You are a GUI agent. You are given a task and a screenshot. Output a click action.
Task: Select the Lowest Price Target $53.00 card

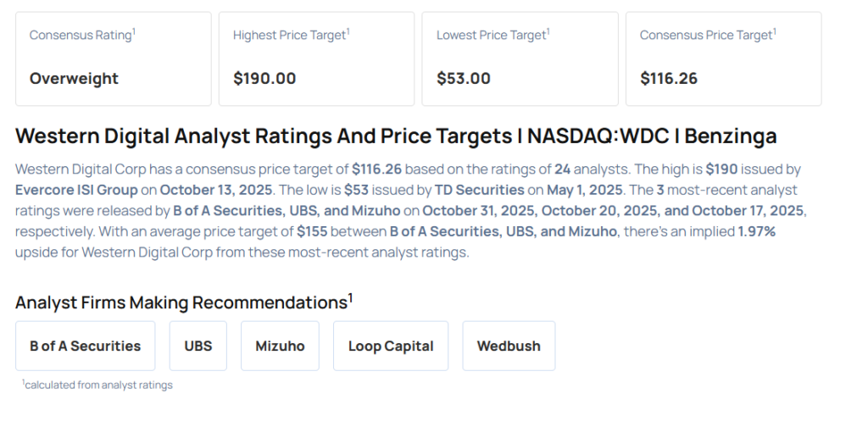(520, 58)
